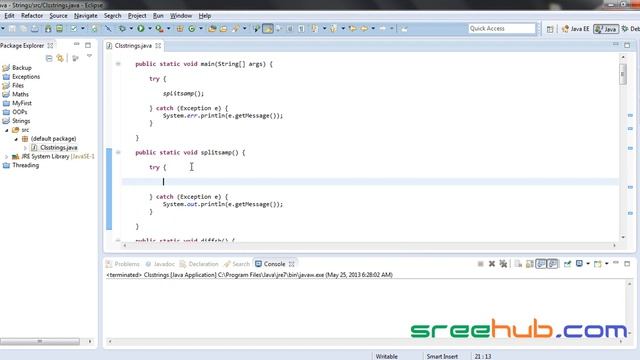Click the New Java Class green C icon
This screenshot has height=360, width=640.
[x=191, y=28]
